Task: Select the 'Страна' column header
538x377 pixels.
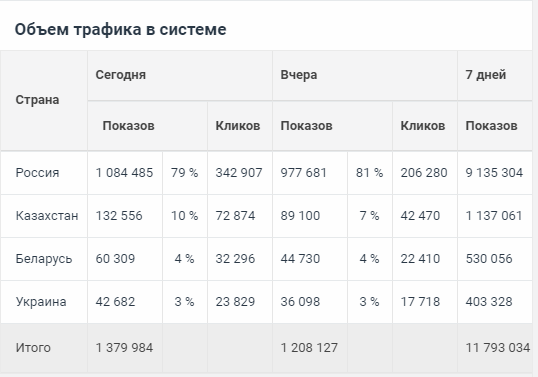Action: tap(37, 100)
